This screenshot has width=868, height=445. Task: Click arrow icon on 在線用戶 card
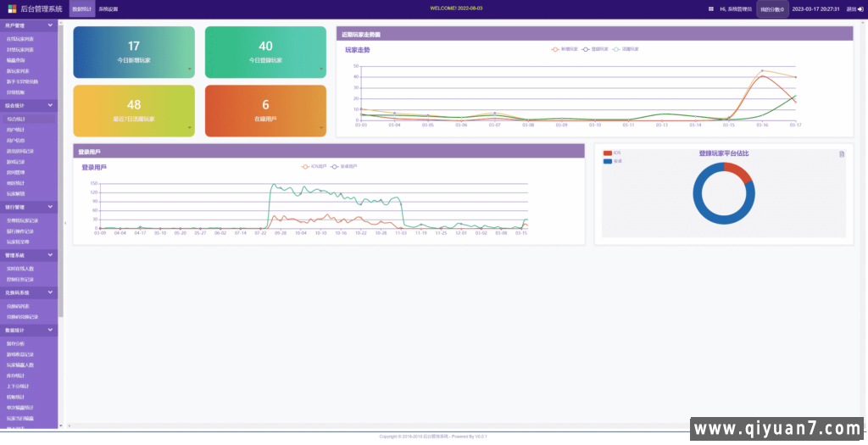pyautogui.click(x=322, y=129)
